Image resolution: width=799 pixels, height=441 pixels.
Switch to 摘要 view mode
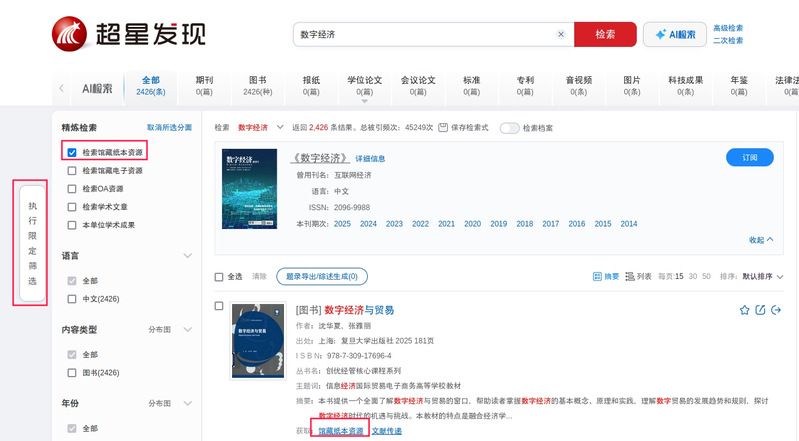click(x=606, y=276)
